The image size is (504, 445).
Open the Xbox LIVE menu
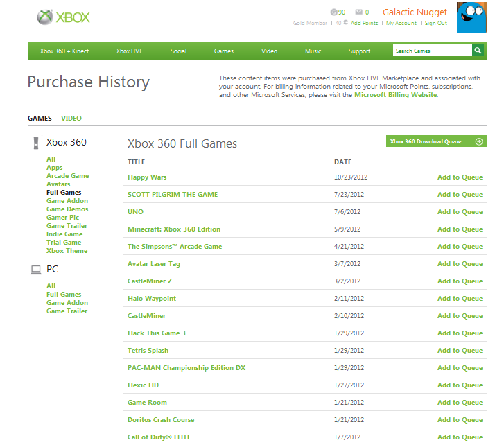point(128,51)
